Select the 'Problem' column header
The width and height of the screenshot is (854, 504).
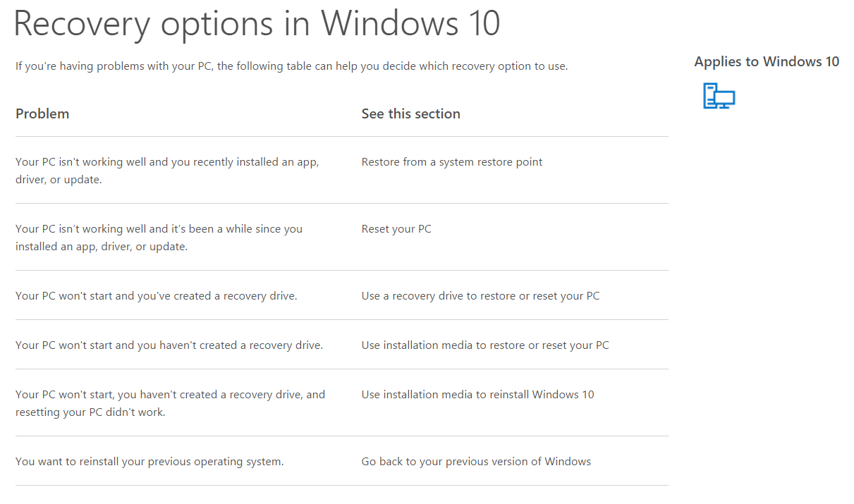[x=42, y=113]
